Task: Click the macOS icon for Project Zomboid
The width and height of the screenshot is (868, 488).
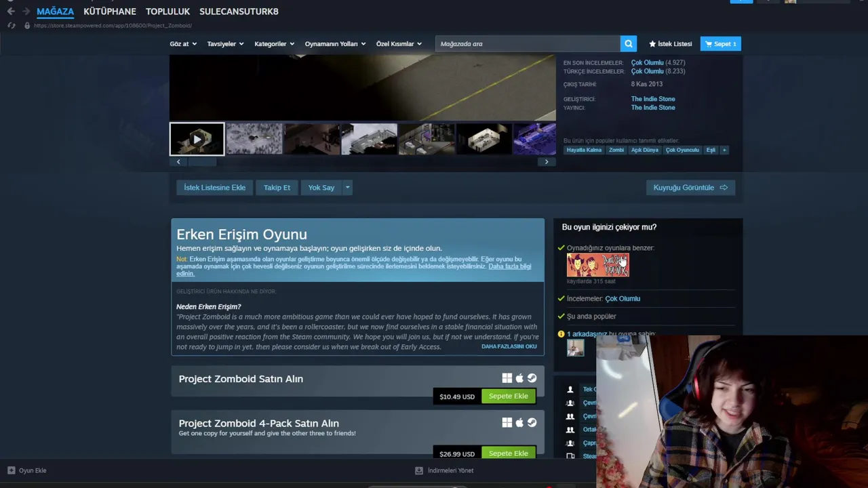Action: tap(519, 378)
